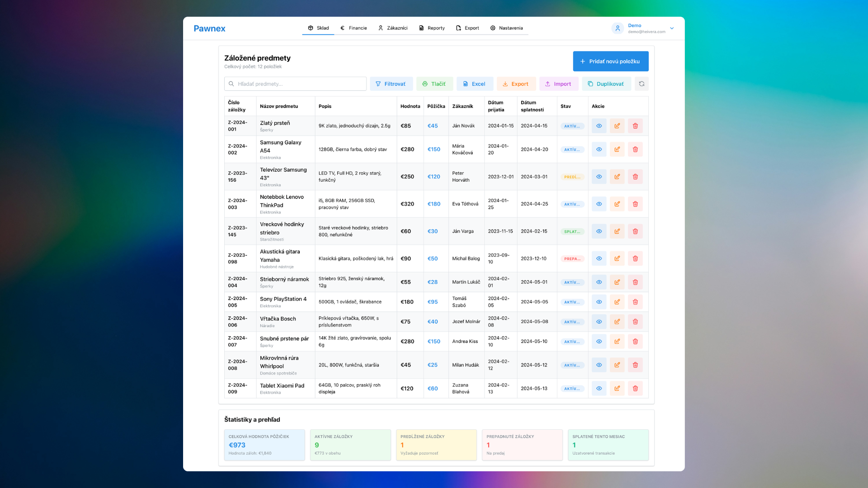This screenshot has height=488, width=868.
Task: Edit the Vŕtačka Bosch entry
Action: pyautogui.click(x=617, y=322)
